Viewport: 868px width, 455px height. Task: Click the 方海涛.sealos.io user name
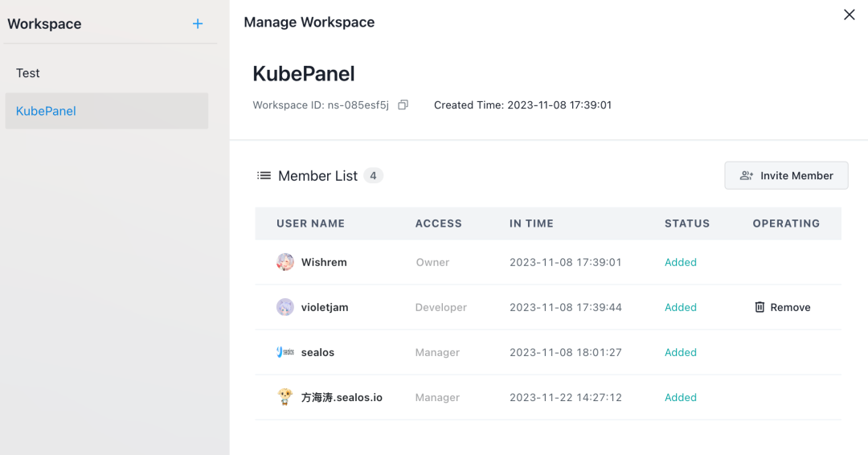tap(342, 397)
